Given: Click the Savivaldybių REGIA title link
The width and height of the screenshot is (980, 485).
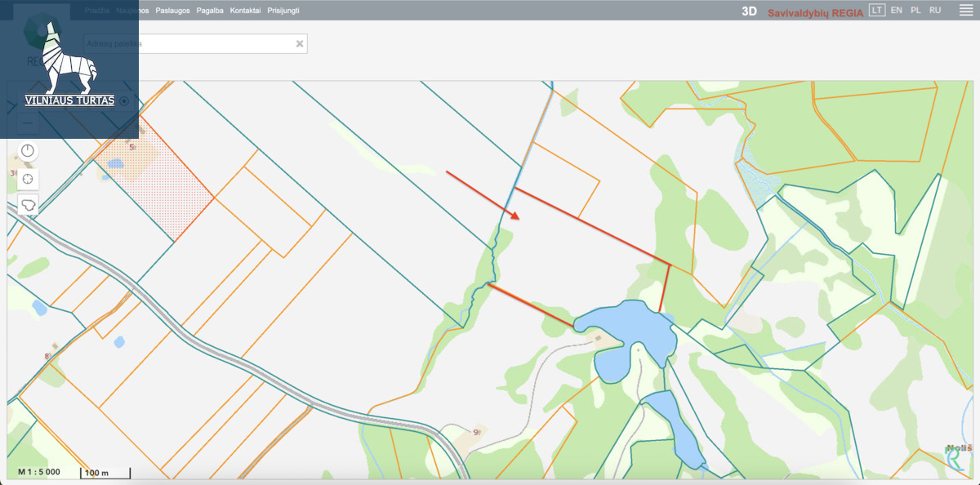Looking at the screenshot, I should [815, 12].
